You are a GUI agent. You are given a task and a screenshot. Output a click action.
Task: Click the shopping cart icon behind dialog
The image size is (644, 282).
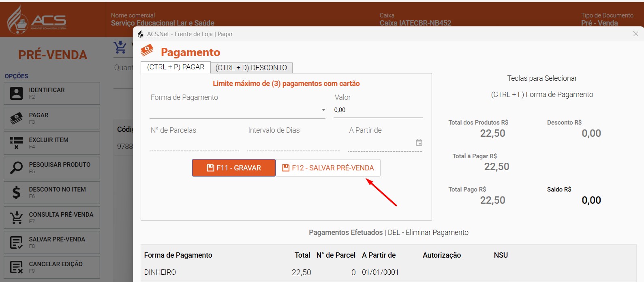pos(120,48)
